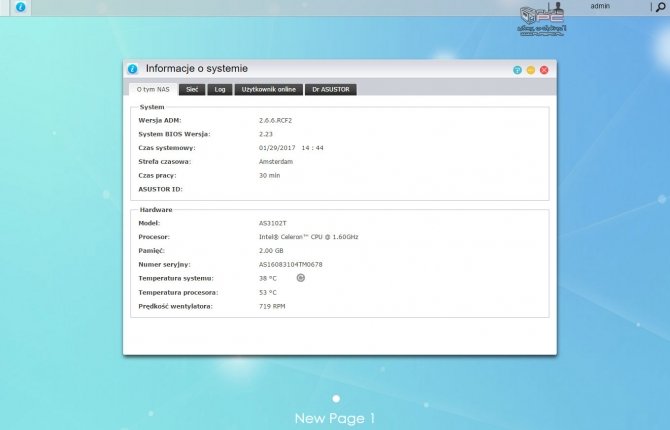This screenshot has height=430, width=670.
Task: Click the Informacje o systemie window title
Action: 197,68
